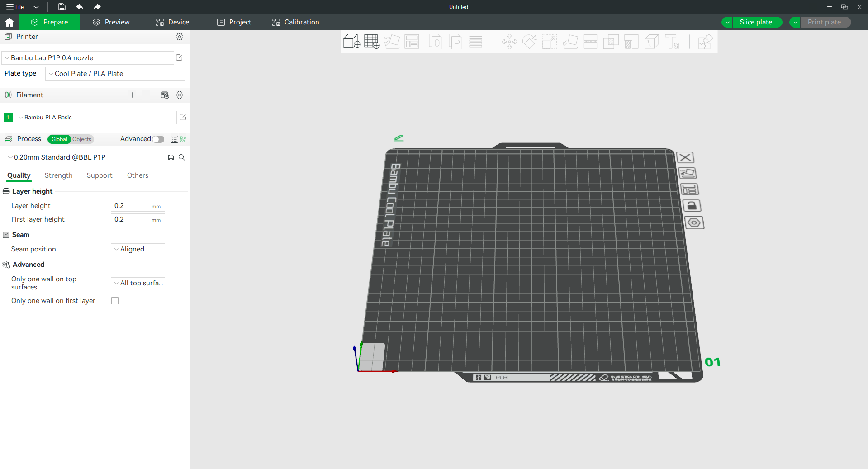The width and height of the screenshot is (868, 469).
Task: Open the Calibration tab
Action: [295, 22]
